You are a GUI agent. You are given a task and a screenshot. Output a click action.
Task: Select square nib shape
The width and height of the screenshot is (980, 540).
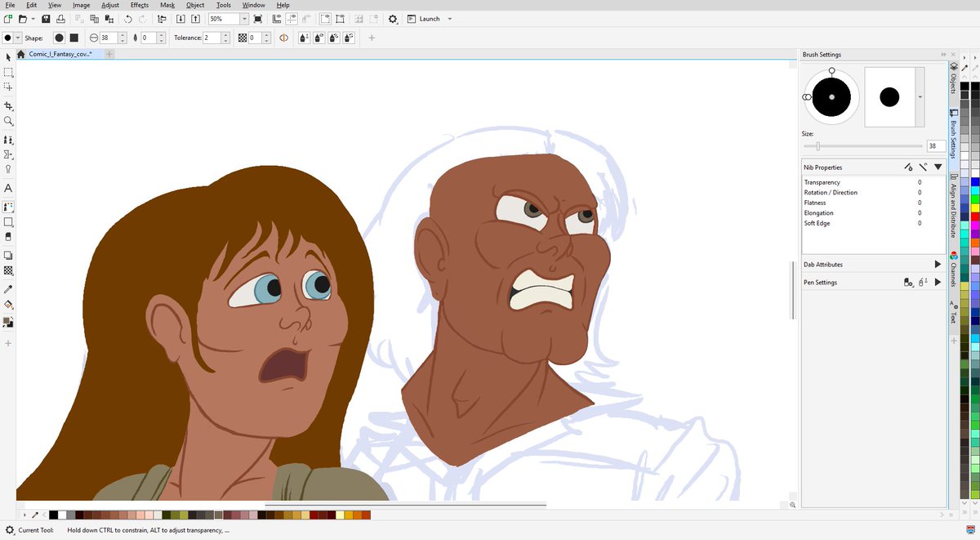(73, 38)
